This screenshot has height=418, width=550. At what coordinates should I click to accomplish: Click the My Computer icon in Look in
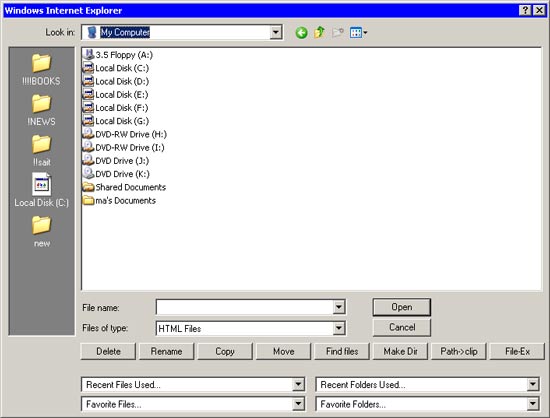[x=92, y=32]
